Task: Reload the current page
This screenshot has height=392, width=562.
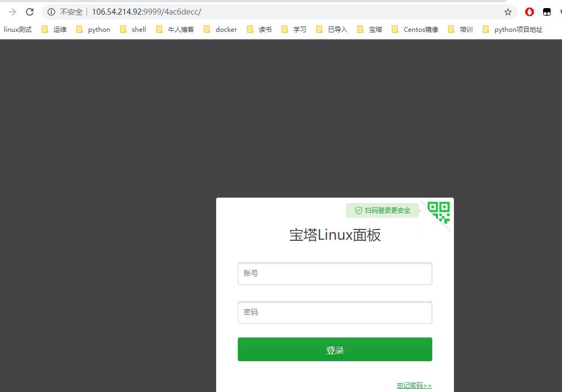Action: pyautogui.click(x=31, y=11)
